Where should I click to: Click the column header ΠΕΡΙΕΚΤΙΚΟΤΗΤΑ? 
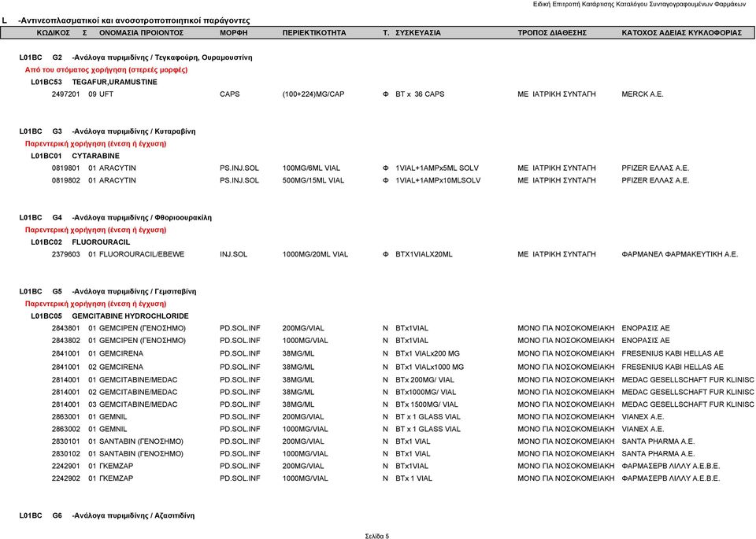tap(314, 33)
